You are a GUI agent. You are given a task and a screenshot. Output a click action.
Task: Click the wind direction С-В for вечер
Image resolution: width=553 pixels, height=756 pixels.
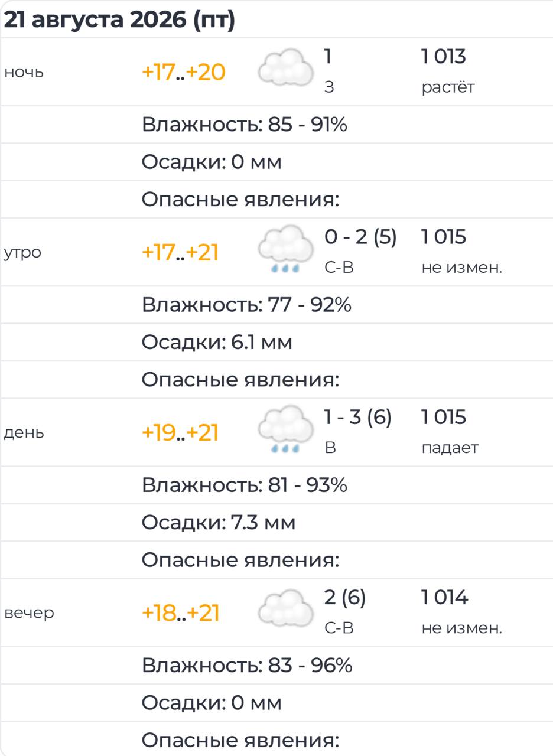click(339, 628)
